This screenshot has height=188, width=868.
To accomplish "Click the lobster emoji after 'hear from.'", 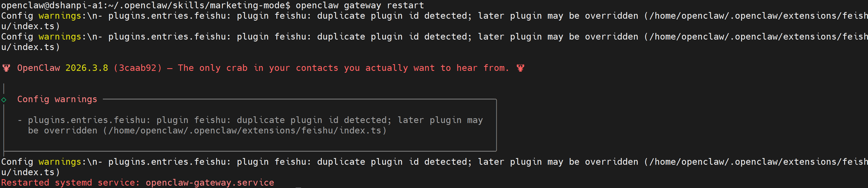I will click(520, 68).
